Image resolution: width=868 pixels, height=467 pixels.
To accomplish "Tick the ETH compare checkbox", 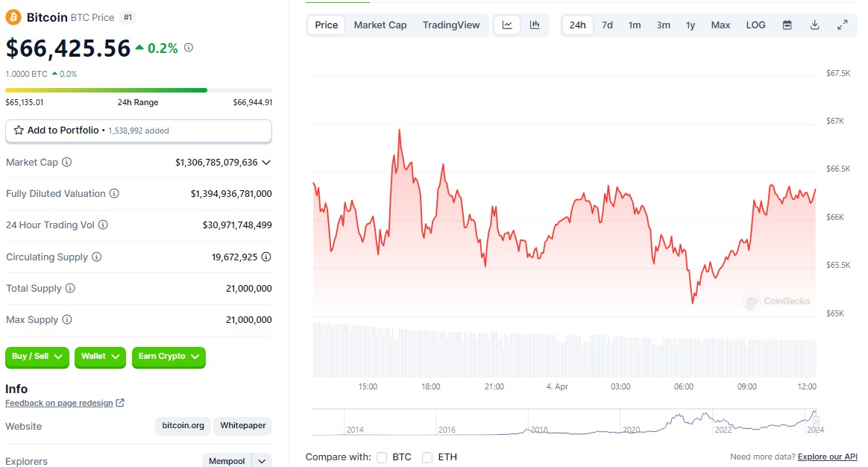I will click(x=427, y=457).
